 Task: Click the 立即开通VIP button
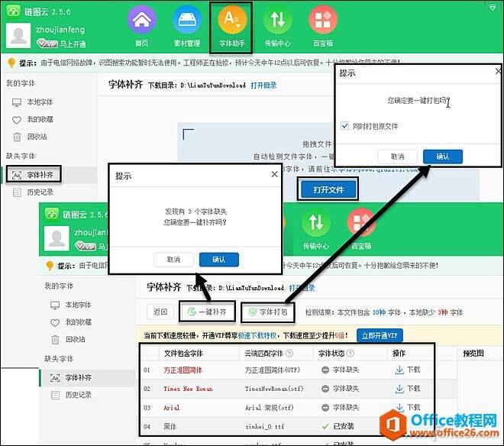pos(380,336)
